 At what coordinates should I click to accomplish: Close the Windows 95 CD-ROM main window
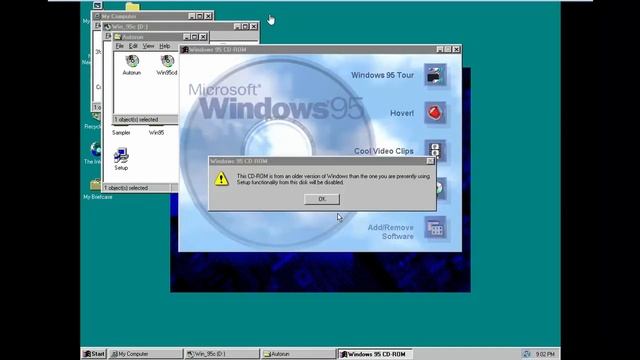tap(456, 49)
